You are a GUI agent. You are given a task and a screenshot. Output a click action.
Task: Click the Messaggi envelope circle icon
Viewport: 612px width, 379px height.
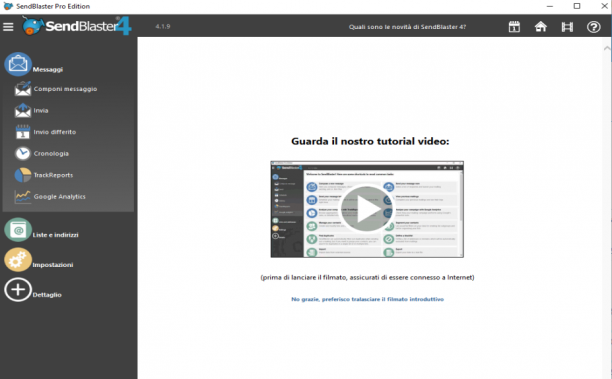pos(18,64)
